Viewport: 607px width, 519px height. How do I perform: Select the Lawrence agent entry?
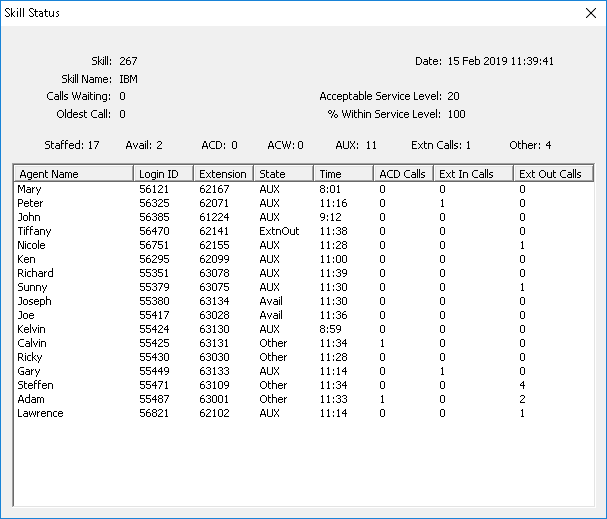pos(40,412)
